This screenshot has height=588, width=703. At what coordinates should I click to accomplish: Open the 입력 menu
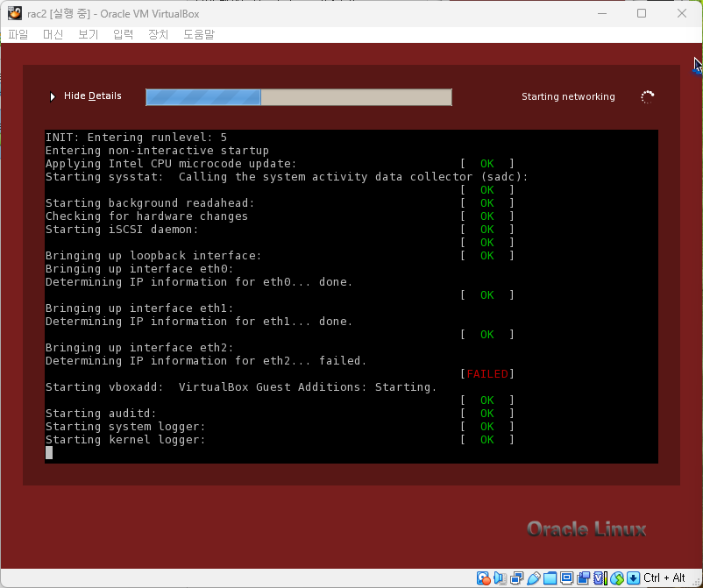(123, 34)
